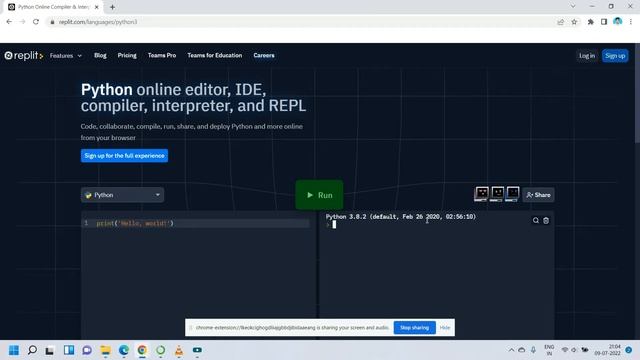The image size is (640, 360).
Task: Open the Python language selector dropdown
Action: point(122,195)
